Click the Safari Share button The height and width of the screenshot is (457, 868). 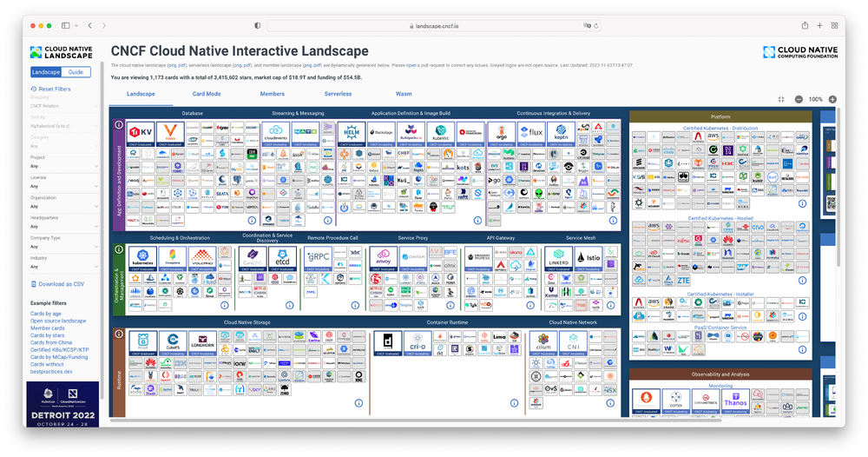point(805,26)
